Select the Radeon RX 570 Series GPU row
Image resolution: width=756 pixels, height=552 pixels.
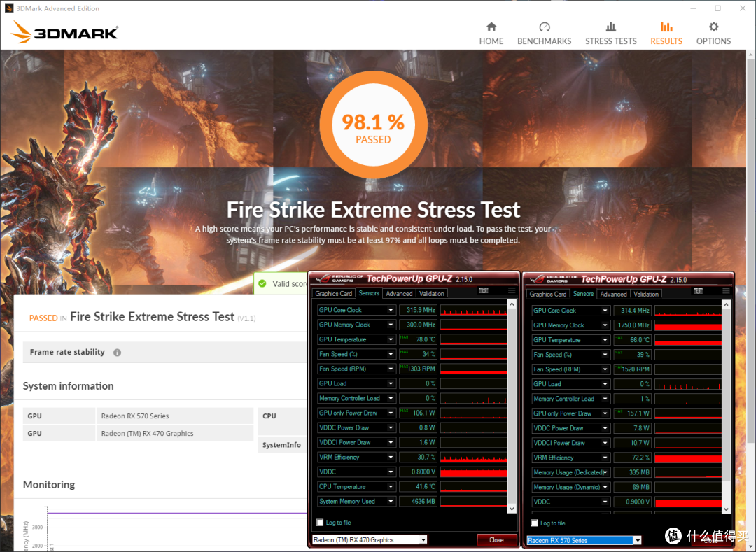click(138, 416)
